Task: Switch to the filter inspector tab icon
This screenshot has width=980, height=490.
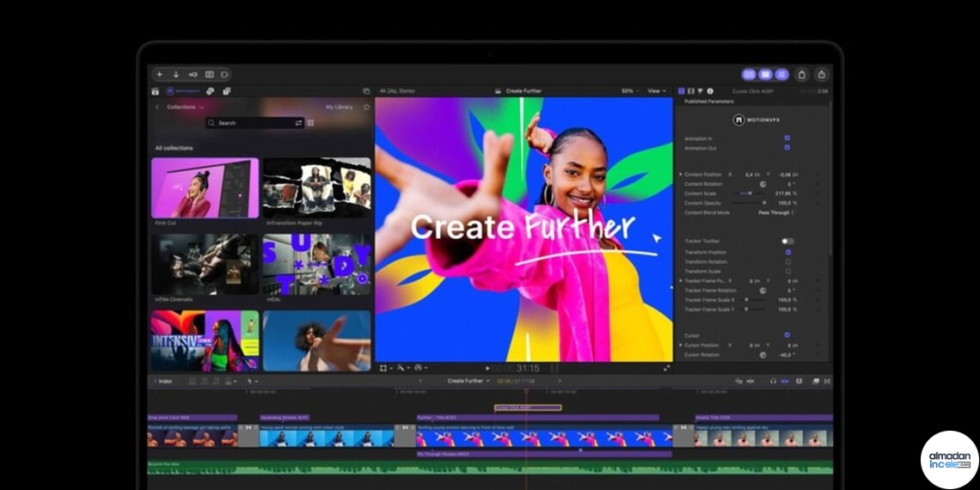Action: coord(700,91)
